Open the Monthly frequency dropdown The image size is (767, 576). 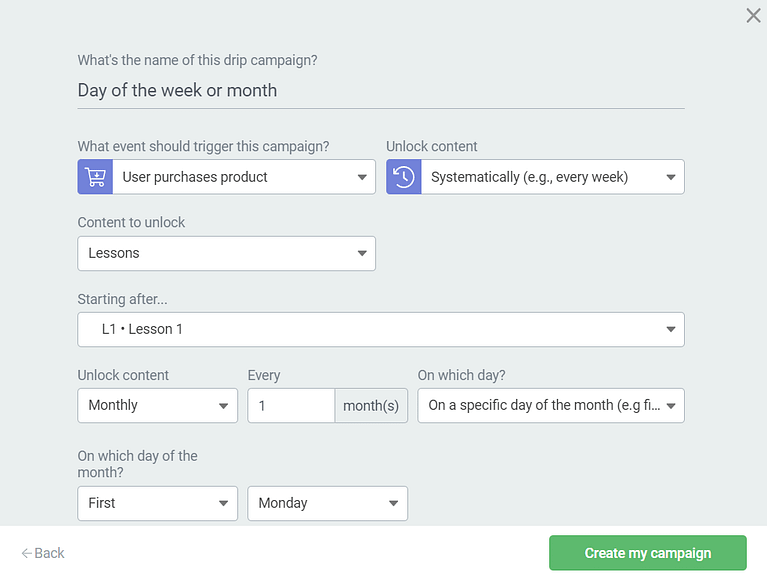[157, 405]
